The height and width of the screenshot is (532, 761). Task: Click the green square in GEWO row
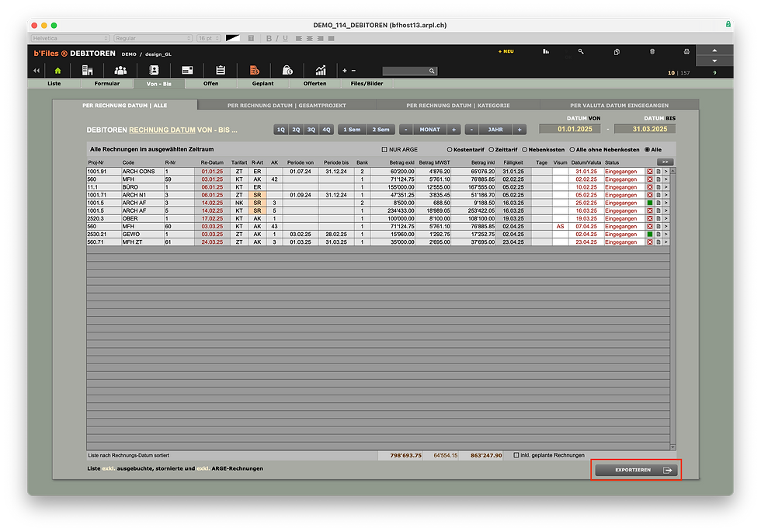[650, 234]
